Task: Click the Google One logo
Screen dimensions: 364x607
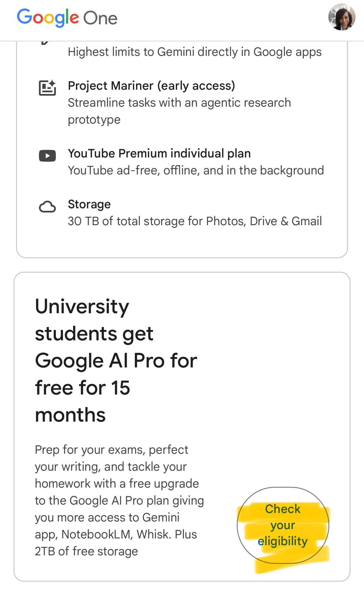Action: (x=67, y=18)
